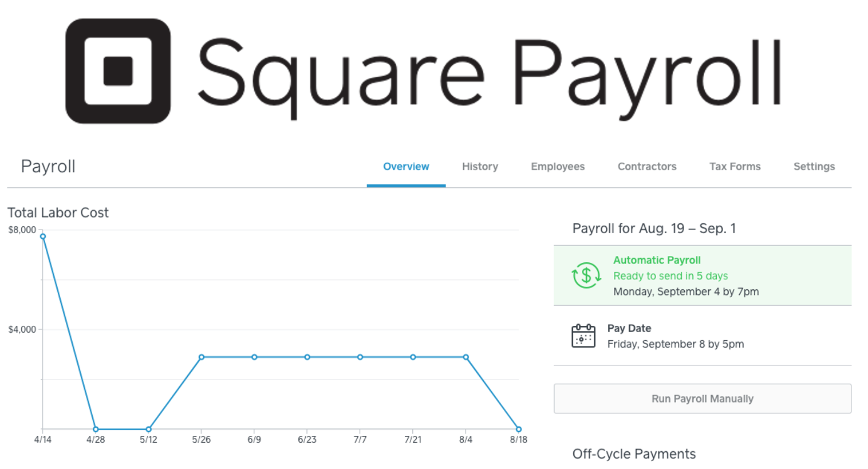This screenshot has height=469, width=868.
Task: Click the Total Labor Cost chart title
Action: click(57, 212)
